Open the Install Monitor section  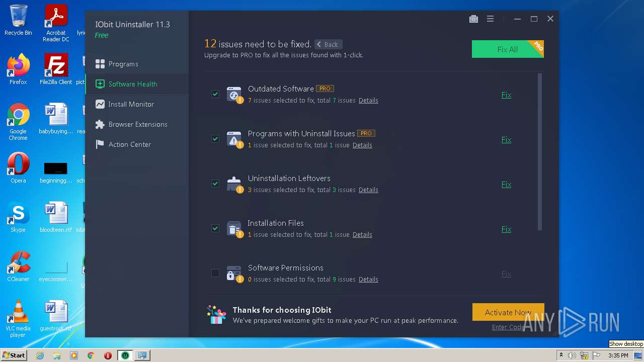137,104
